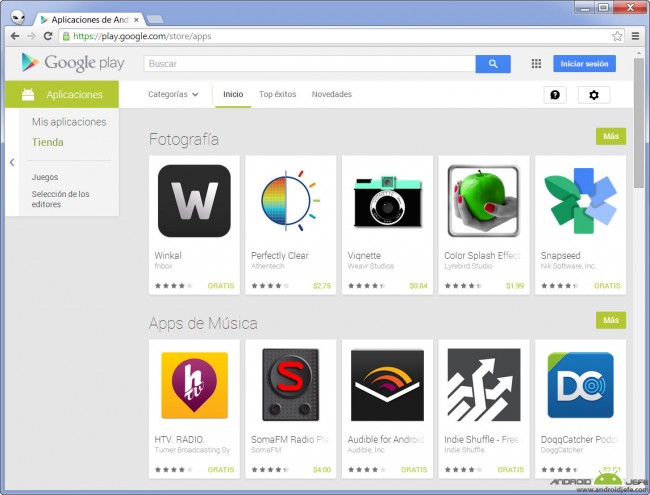Open a new browser tab

click(x=155, y=19)
